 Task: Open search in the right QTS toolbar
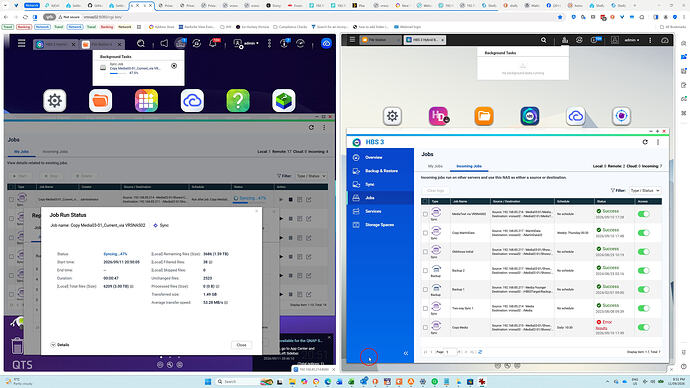pyautogui.click(x=543, y=40)
